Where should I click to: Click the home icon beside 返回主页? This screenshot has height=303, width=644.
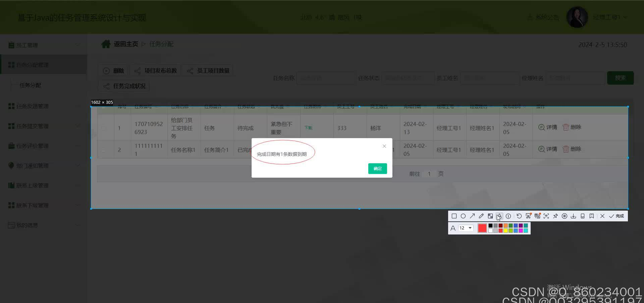106,44
